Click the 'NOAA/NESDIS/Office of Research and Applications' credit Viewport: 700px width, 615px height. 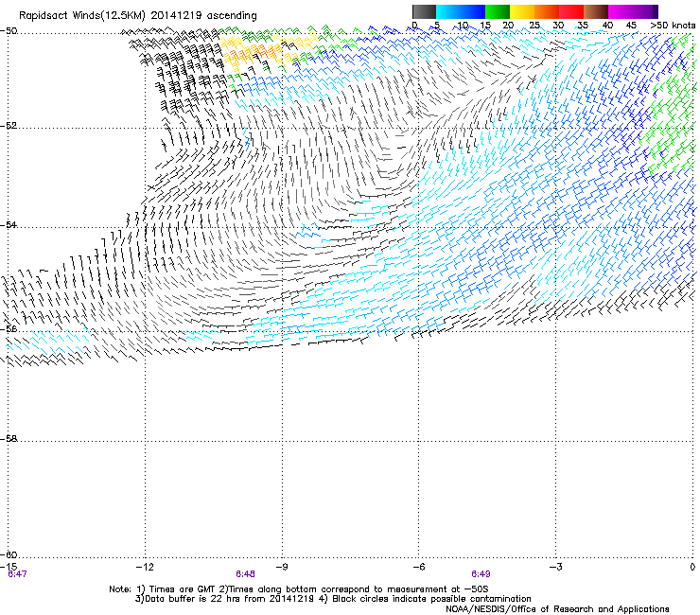pyautogui.click(x=557, y=609)
